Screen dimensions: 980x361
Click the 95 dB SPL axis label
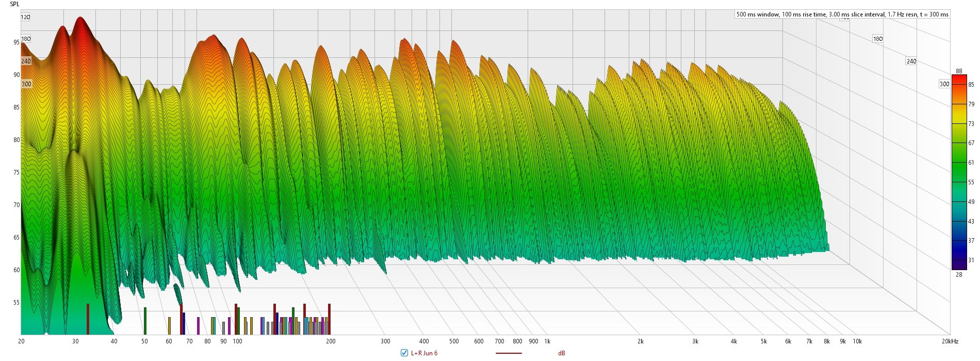tap(17, 42)
